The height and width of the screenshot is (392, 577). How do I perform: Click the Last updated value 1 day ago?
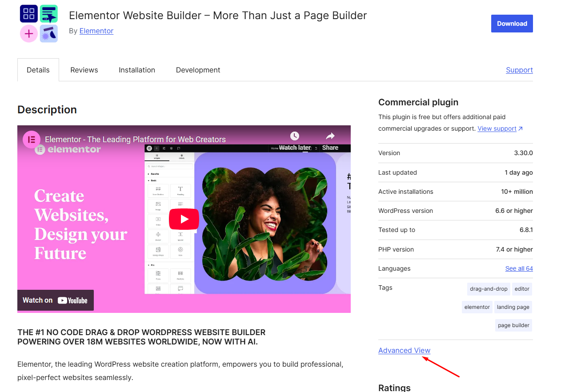(519, 172)
